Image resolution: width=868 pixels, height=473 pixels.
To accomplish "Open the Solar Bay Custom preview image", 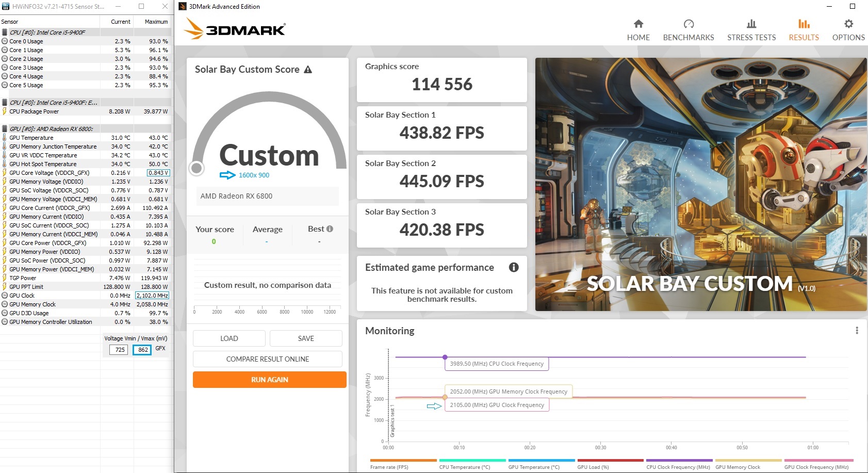I will [x=701, y=184].
